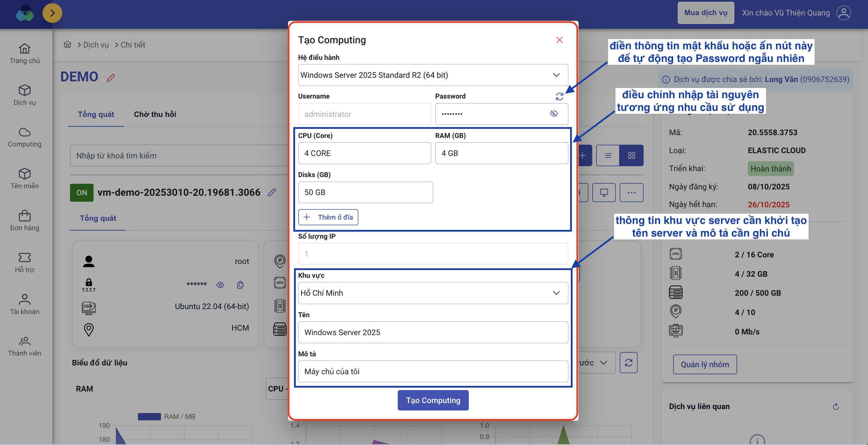
Task: Select the Tổng quát tab
Action: [96, 114]
